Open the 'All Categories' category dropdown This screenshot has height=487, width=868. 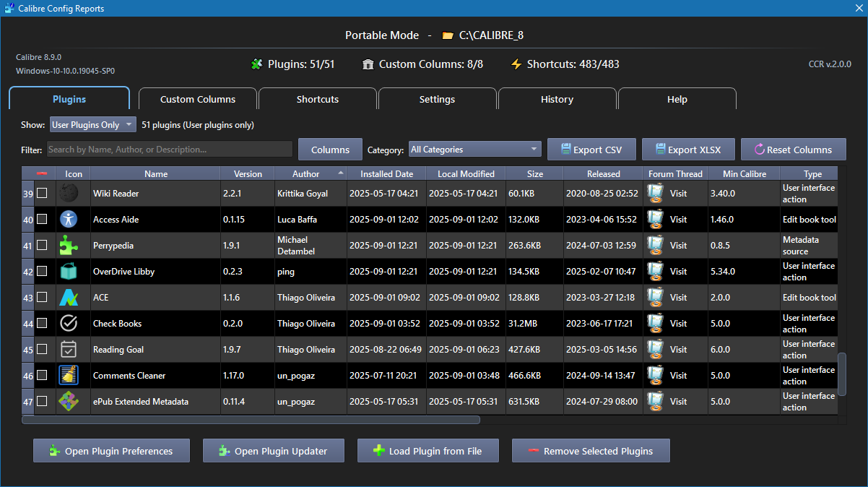click(474, 150)
